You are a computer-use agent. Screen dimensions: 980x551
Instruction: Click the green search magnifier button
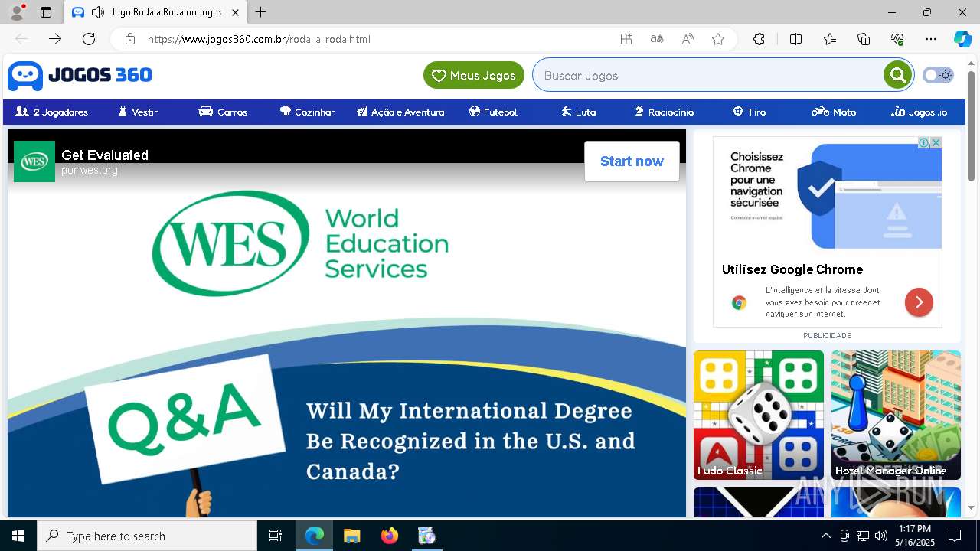pyautogui.click(x=897, y=75)
